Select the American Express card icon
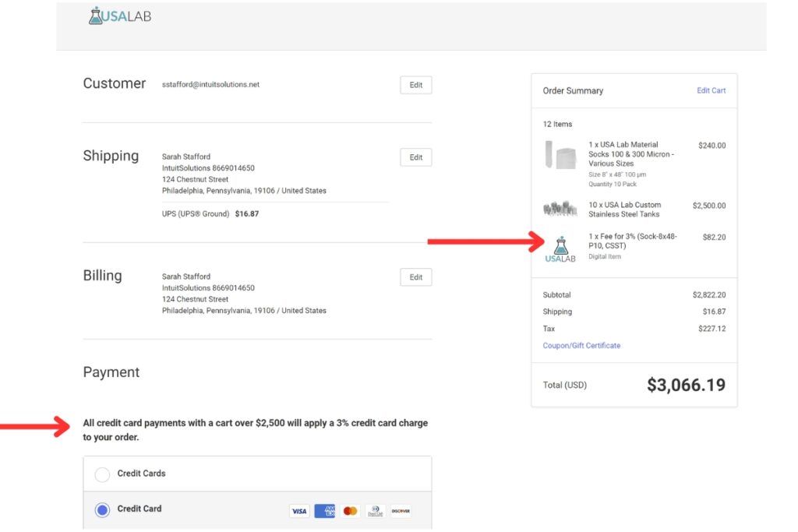Image resolution: width=798 pixels, height=532 pixels. click(x=324, y=511)
